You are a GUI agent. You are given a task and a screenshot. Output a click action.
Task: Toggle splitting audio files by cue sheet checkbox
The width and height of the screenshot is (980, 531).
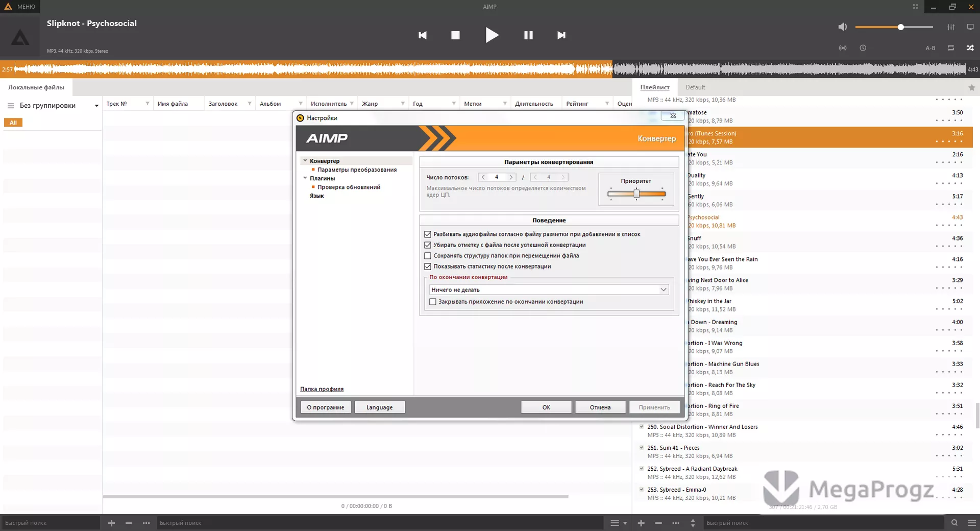428,234
